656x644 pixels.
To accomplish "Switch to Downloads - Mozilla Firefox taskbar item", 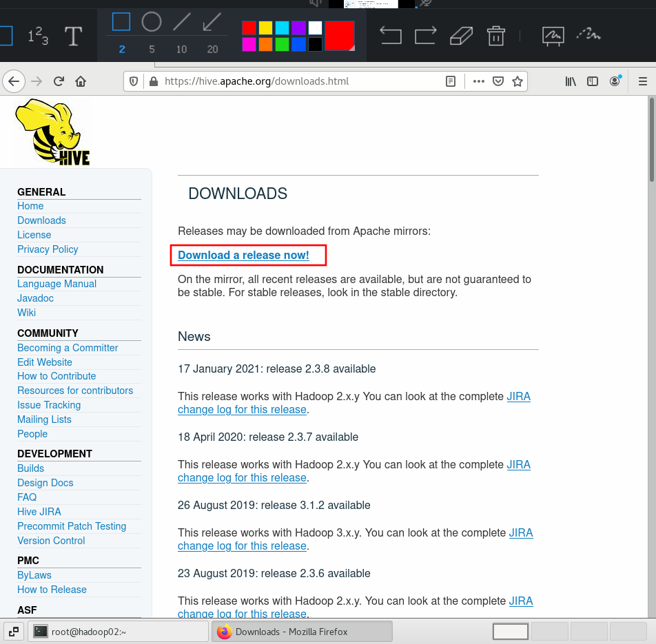I will [x=302, y=632].
